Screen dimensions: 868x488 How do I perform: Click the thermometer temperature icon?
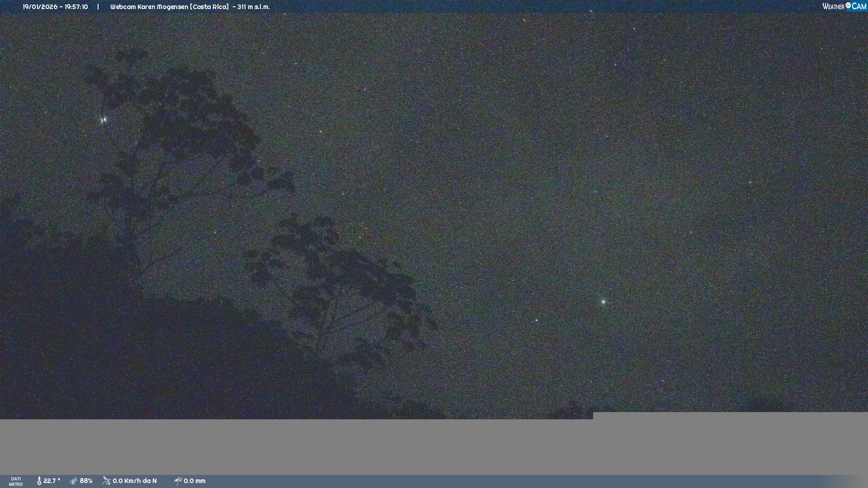(39, 481)
